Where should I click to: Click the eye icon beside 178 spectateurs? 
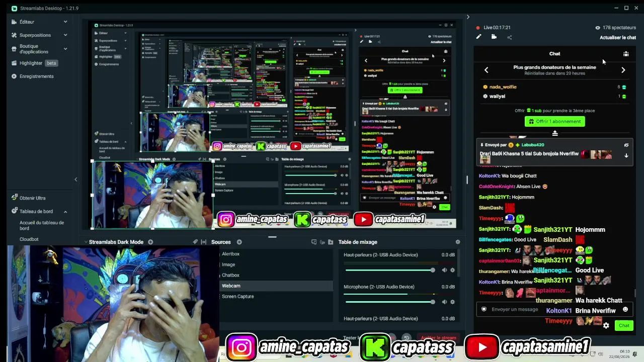pyautogui.click(x=598, y=28)
